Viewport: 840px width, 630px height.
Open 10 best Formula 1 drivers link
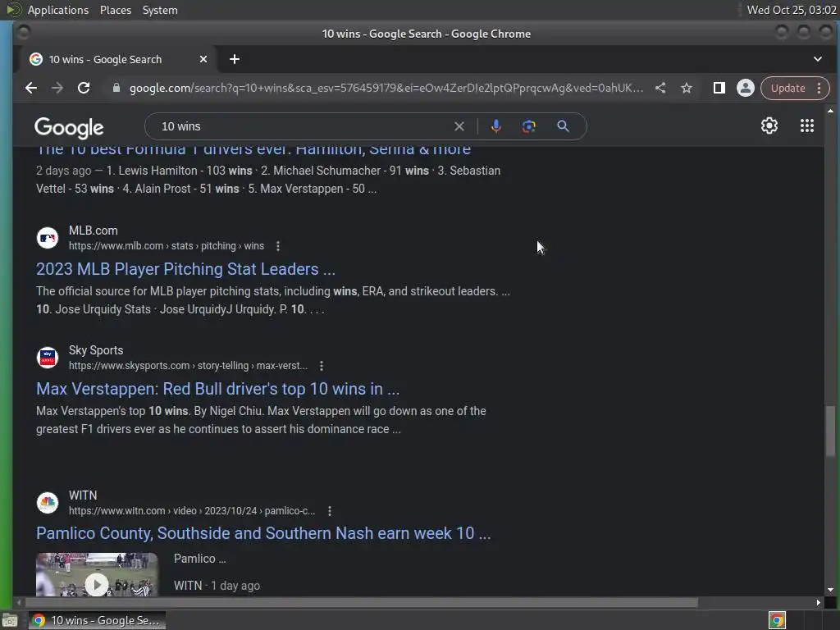pyautogui.click(x=253, y=149)
